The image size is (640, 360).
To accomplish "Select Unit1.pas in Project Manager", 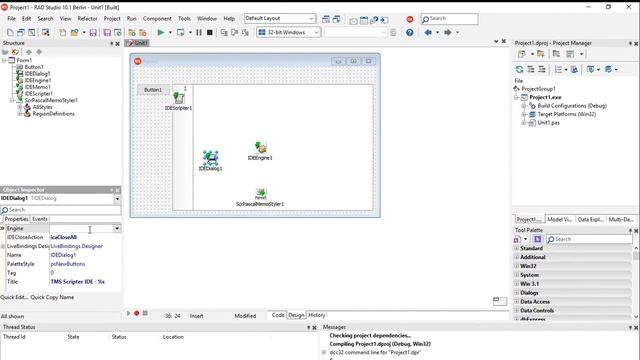I will pos(548,123).
